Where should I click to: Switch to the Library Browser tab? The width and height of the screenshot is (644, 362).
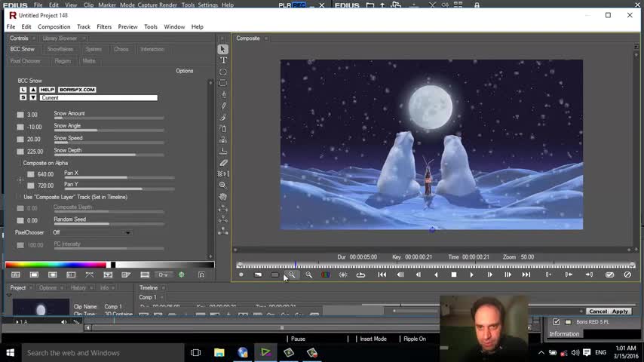60,38
